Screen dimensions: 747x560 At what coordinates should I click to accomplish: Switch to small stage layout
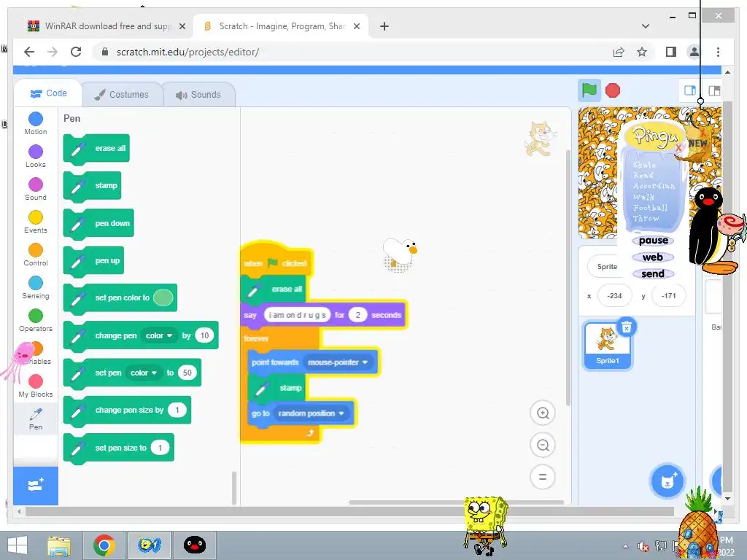coord(690,90)
